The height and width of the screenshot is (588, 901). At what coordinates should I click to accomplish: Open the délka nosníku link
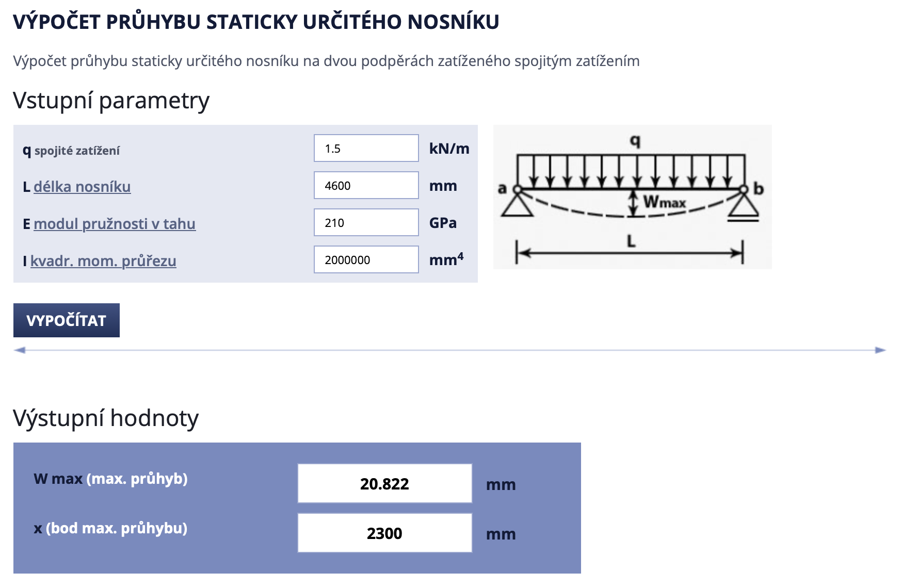(82, 187)
